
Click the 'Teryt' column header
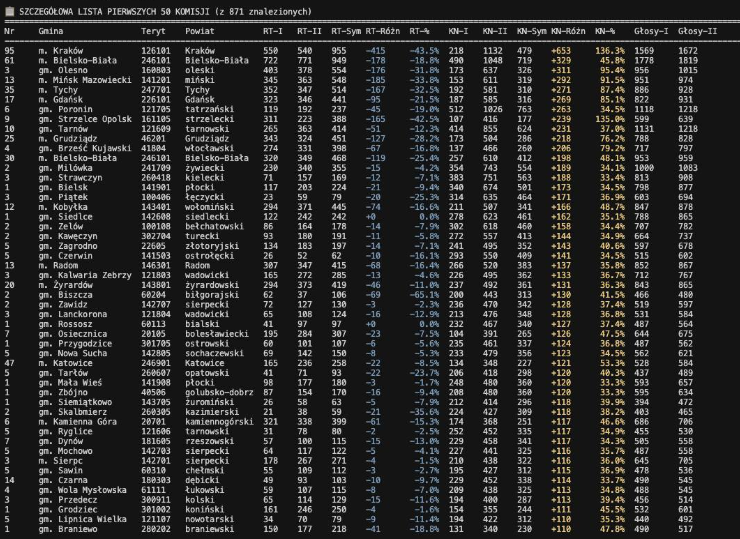[x=153, y=31]
